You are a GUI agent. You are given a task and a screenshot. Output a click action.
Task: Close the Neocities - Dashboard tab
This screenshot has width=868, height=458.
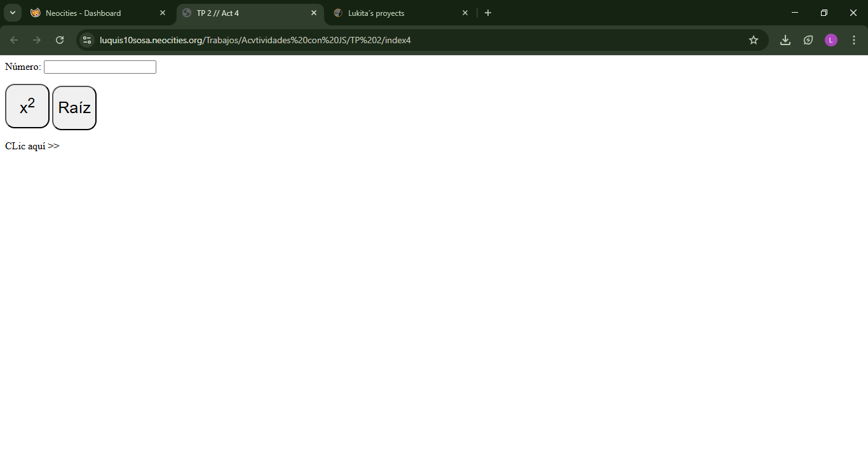[x=163, y=13]
